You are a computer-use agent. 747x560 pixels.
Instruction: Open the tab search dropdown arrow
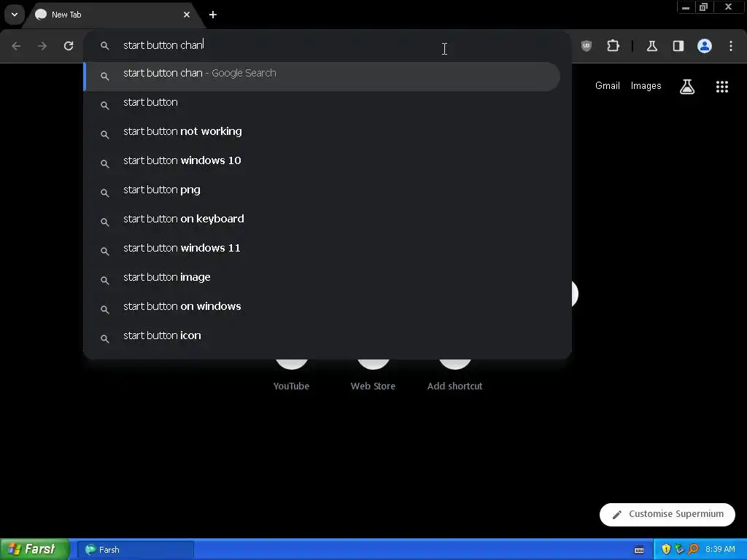point(15,15)
